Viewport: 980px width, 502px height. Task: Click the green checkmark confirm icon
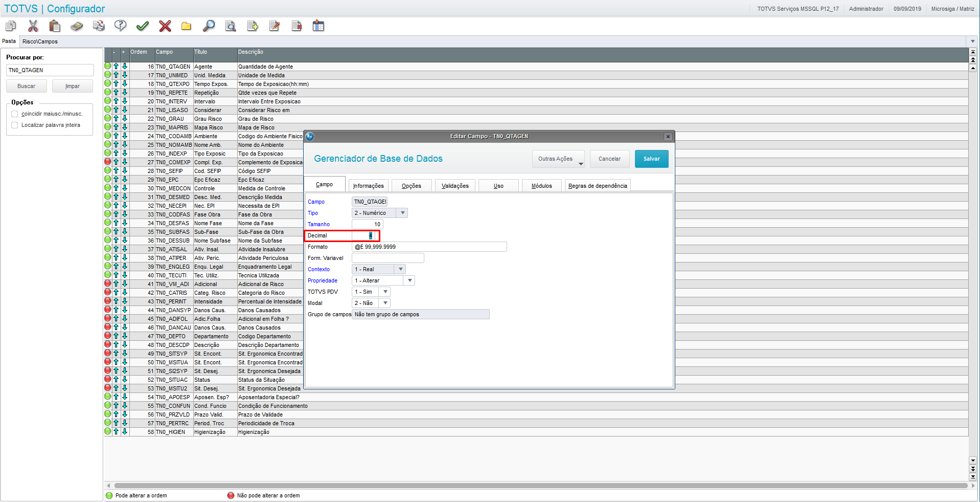click(x=143, y=26)
